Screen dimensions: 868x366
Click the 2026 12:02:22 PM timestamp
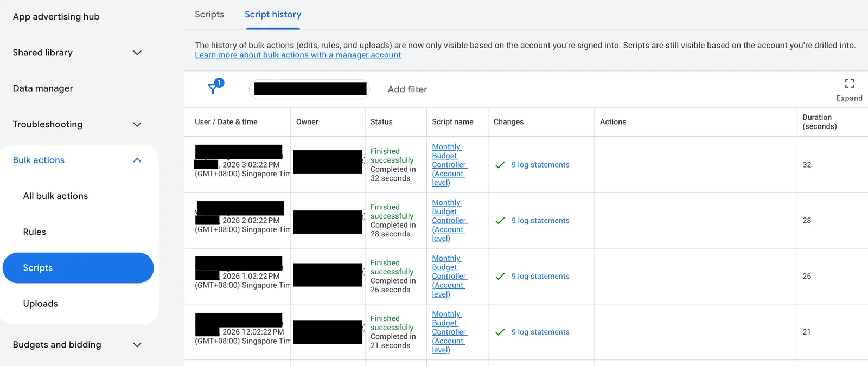[253, 332]
